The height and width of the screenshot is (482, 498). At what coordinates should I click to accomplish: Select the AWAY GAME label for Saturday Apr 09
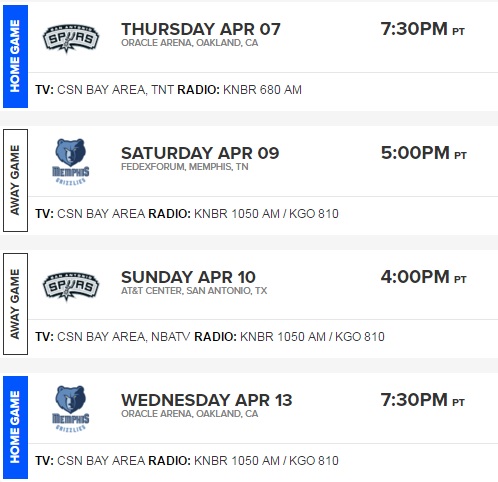(x=15, y=180)
